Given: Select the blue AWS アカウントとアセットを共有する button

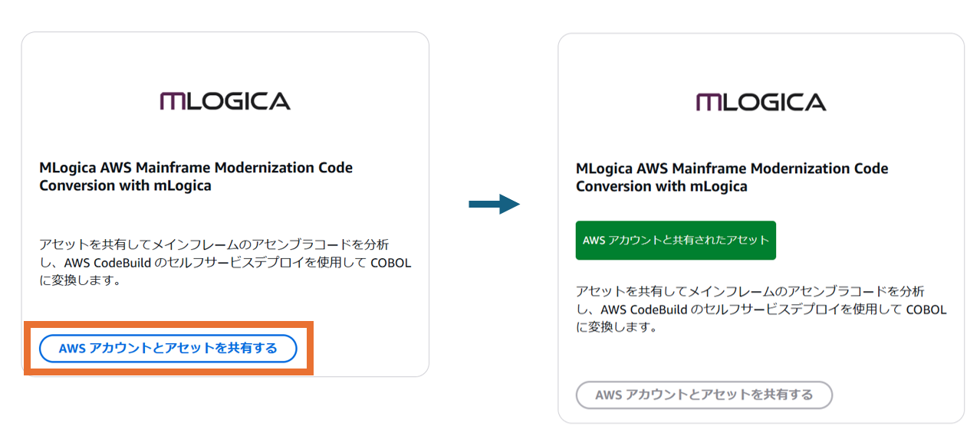Looking at the screenshot, I should 168,349.
